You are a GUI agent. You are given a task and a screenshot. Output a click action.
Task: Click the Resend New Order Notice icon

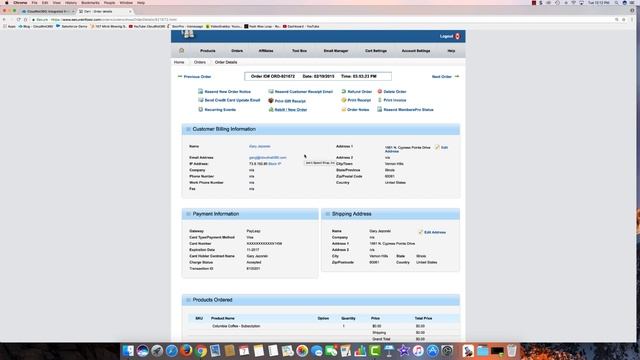[x=200, y=91]
